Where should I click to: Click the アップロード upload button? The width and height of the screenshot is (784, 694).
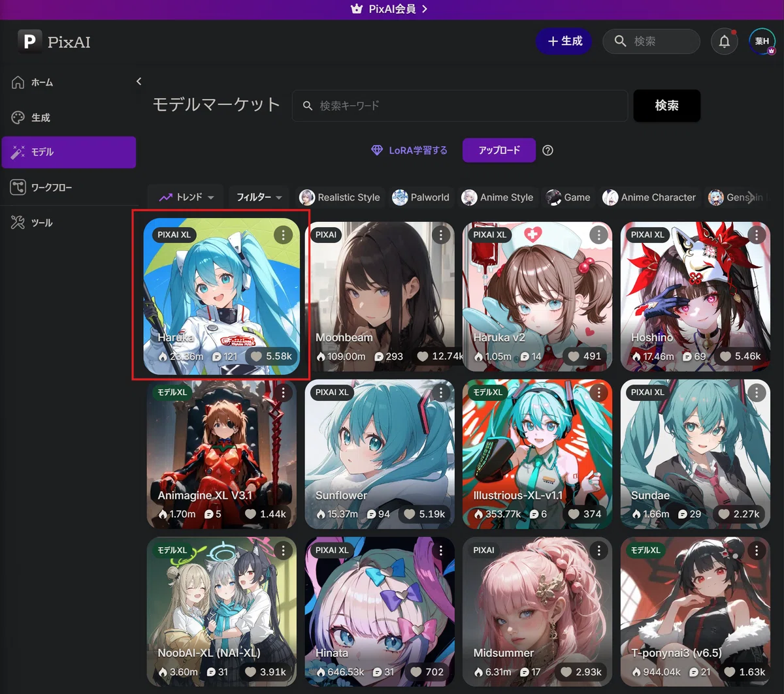click(x=499, y=150)
